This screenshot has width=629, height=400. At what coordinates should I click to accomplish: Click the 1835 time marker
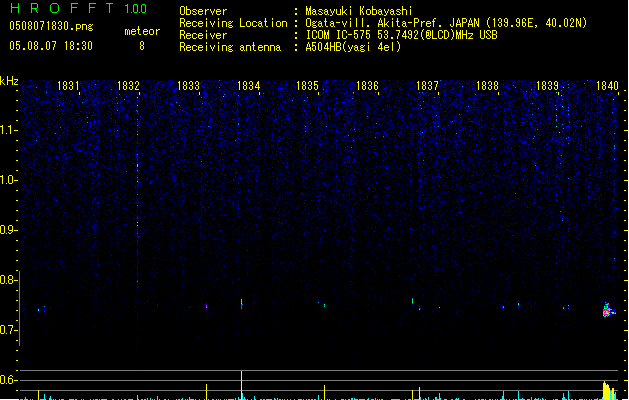[307, 86]
